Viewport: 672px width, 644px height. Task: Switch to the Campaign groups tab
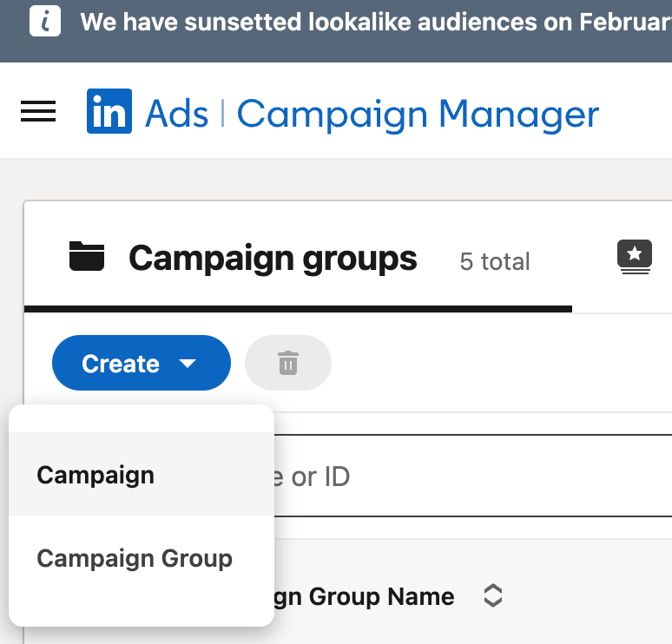click(x=273, y=259)
